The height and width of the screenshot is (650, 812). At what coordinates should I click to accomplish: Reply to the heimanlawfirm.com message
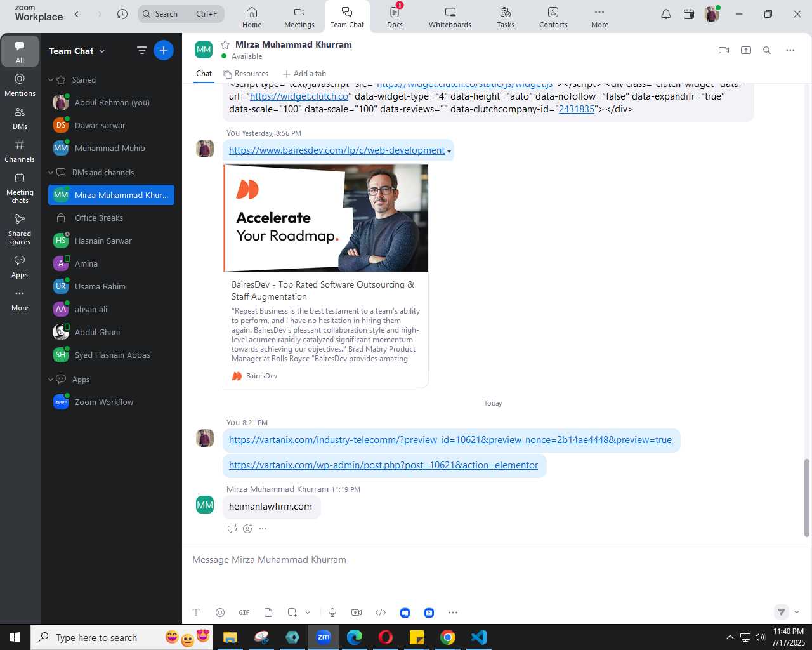click(232, 529)
